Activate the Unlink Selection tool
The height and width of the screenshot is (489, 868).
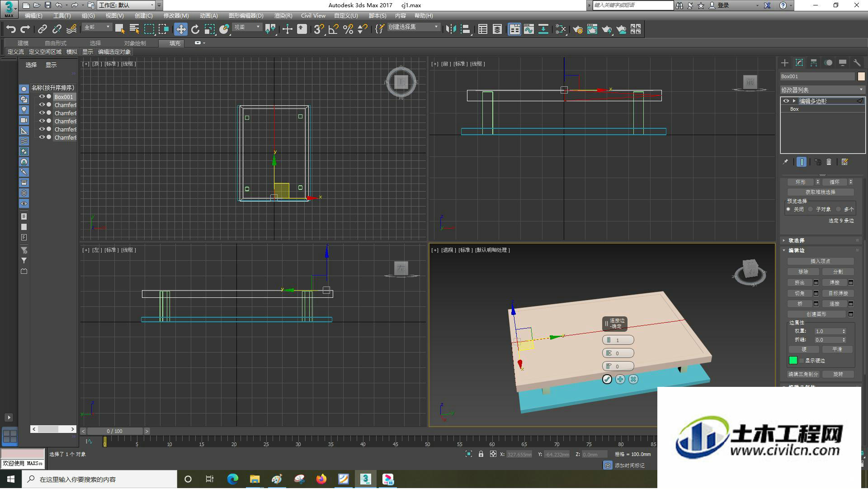pyautogui.click(x=57, y=29)
